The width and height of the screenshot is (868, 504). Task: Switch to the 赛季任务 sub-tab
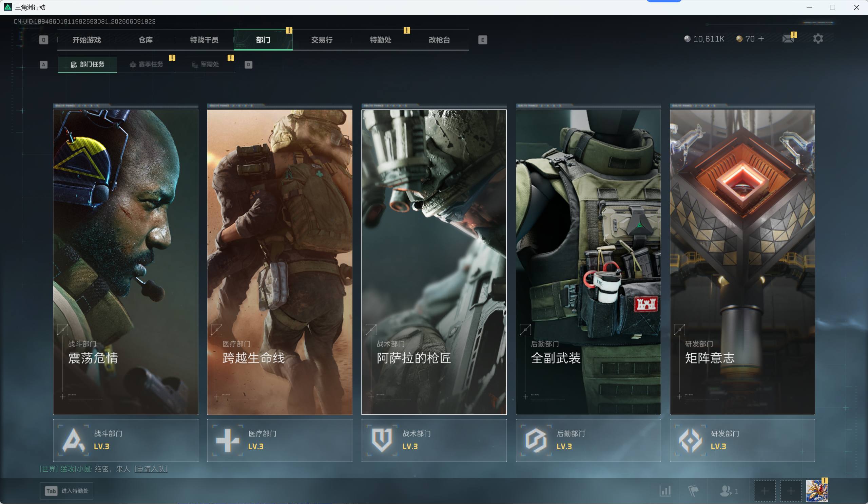(146, 64)
